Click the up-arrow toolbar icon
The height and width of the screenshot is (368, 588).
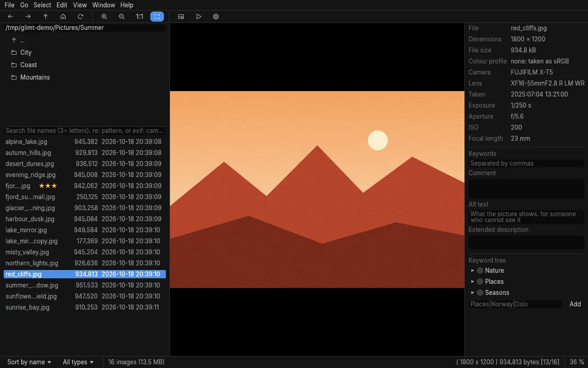coord(45,17)
